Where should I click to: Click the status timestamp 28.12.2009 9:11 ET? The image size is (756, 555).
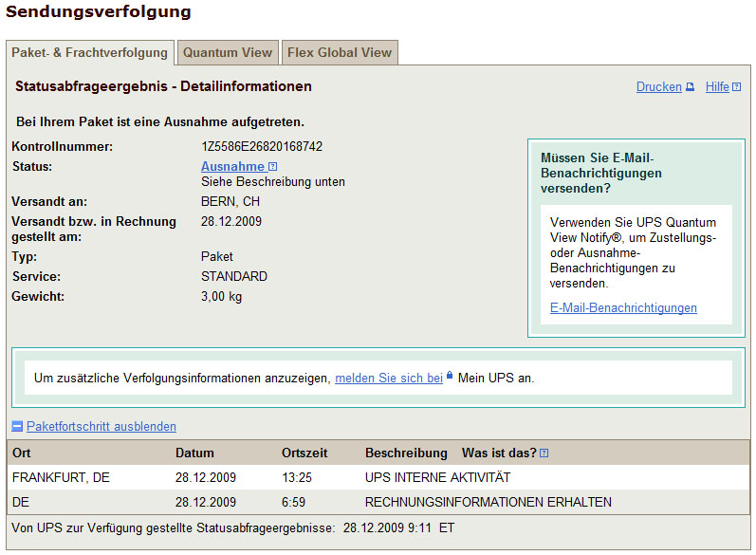398,528
